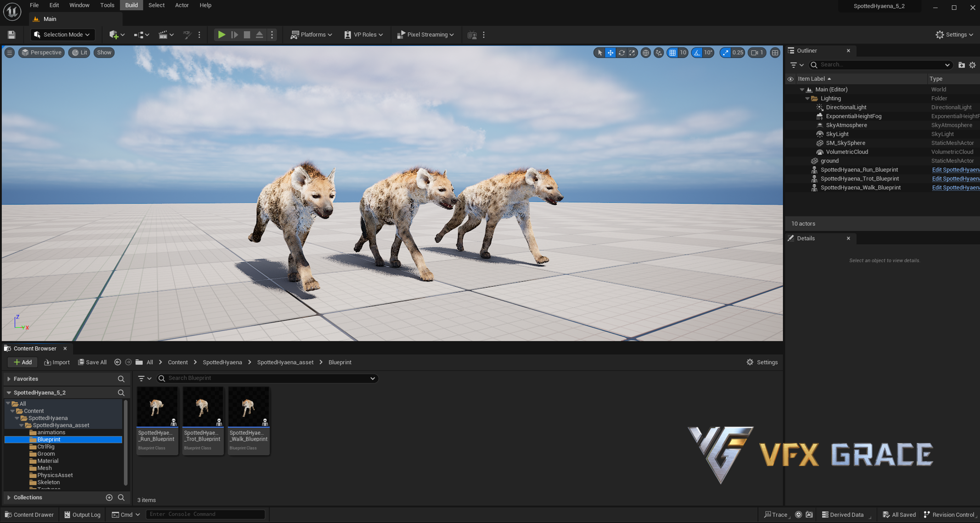Collapse the Lighting folder in Outliner
980x523 pixels.
click(x=807, y=98)
